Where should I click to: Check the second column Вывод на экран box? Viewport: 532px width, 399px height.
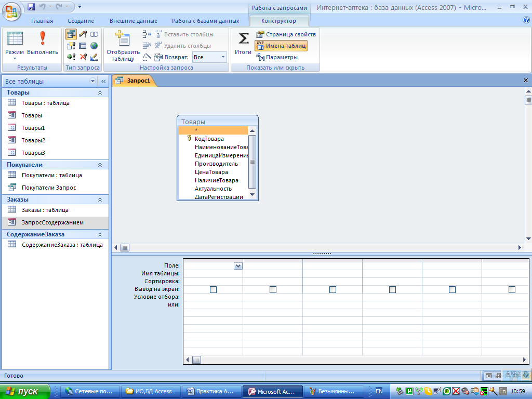[273, 289]
